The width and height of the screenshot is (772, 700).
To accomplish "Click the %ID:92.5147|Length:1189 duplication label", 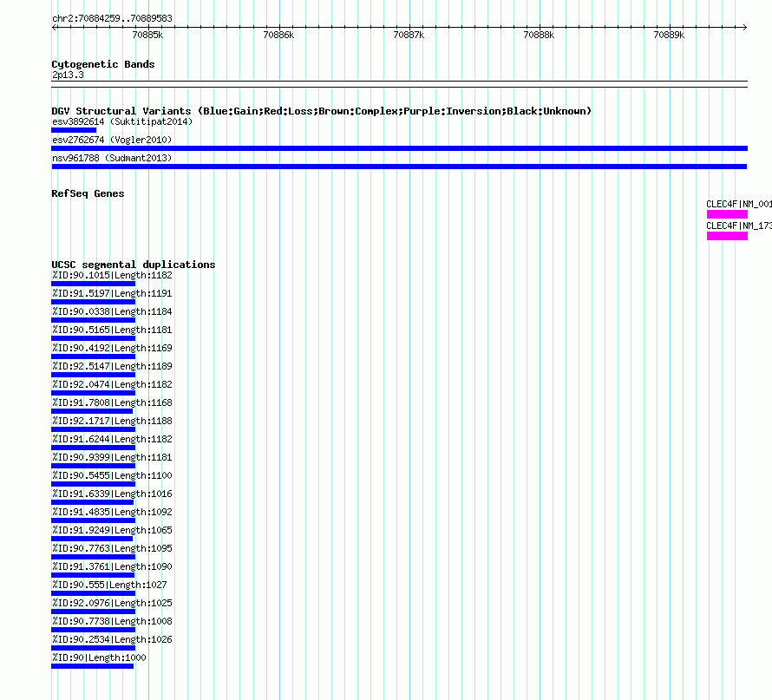I will click(112, 366).
